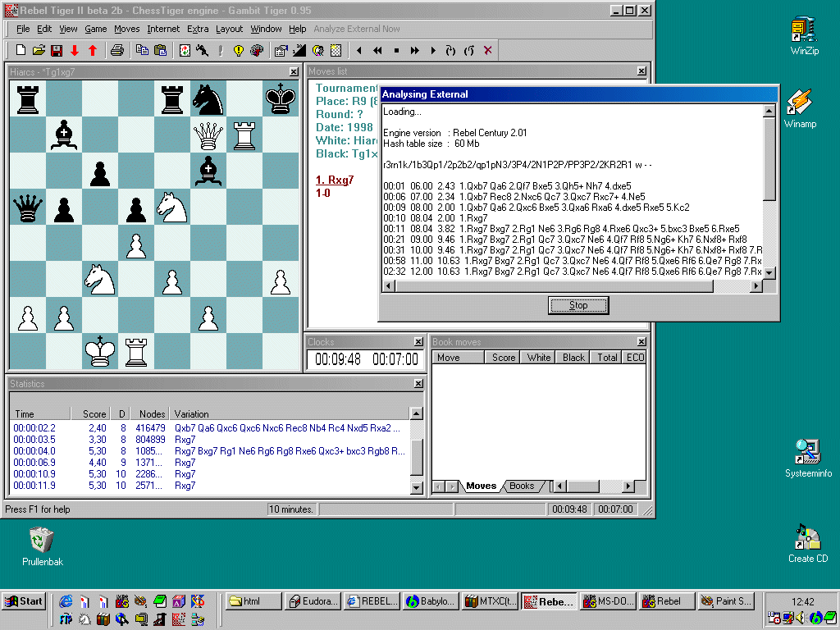This screenshot has height=630, width=840.
Task: Close the Clocks panel
Action: 418,342
